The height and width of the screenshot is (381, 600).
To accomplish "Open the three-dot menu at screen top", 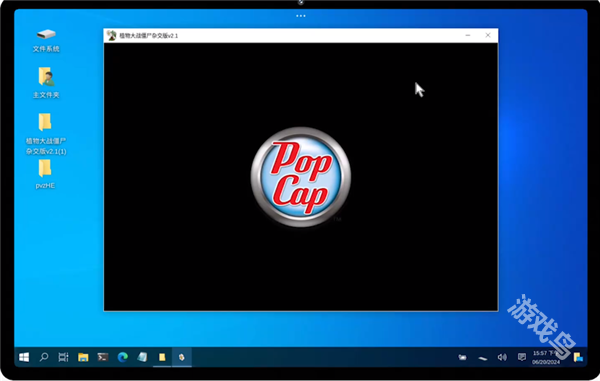I will click(x=301, y=16).
